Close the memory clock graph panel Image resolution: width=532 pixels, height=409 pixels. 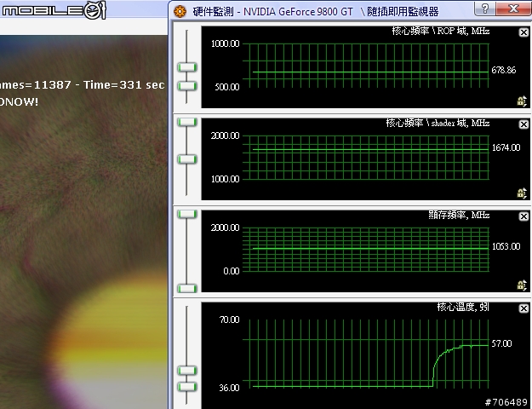tap(523, 216)
